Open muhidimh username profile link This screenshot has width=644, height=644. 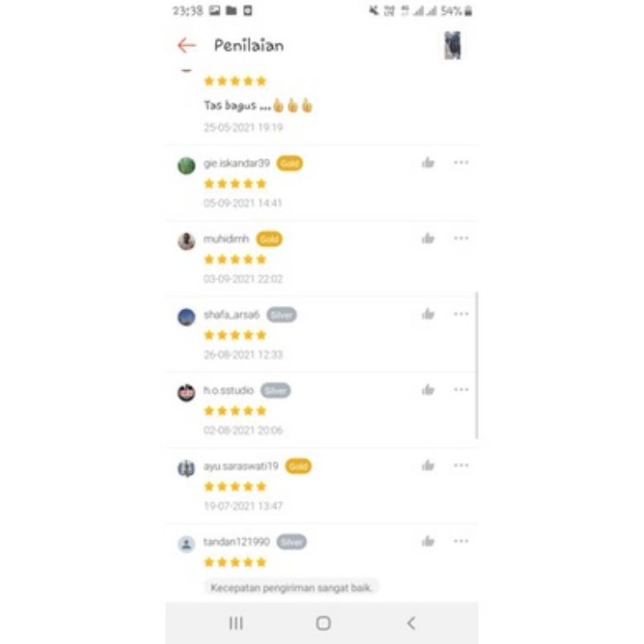click(x=226, y=239)
